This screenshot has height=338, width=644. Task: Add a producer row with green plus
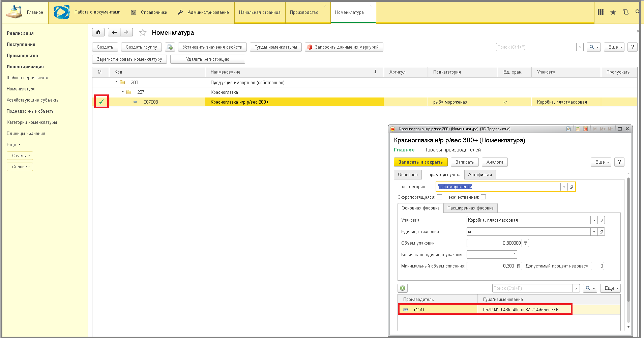pyautogui.click(x=403, y=288)
